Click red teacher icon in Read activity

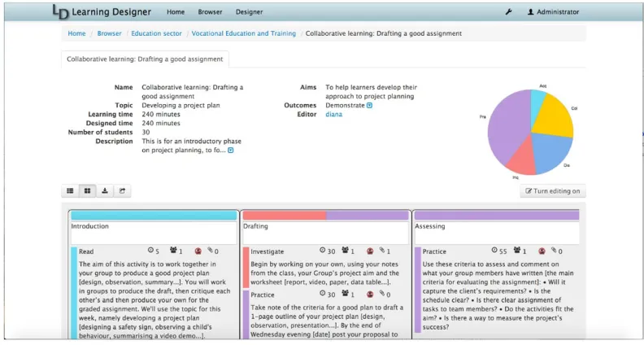(198, 251)
